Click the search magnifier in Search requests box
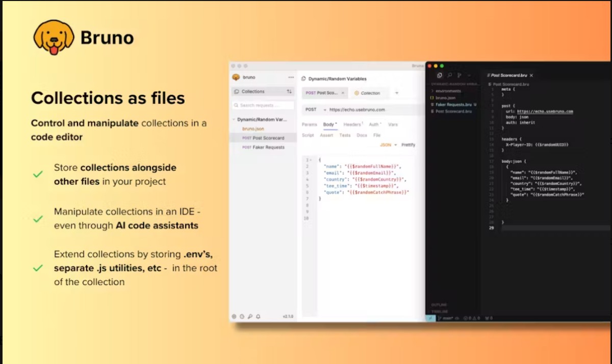This screenshot has height=364, width=612. [x=236, y=106]
